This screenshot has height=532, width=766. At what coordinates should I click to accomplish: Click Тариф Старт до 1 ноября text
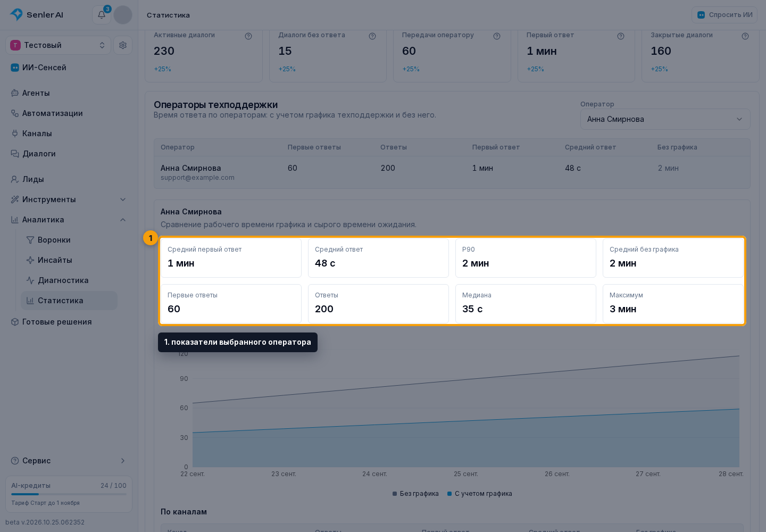45,503
